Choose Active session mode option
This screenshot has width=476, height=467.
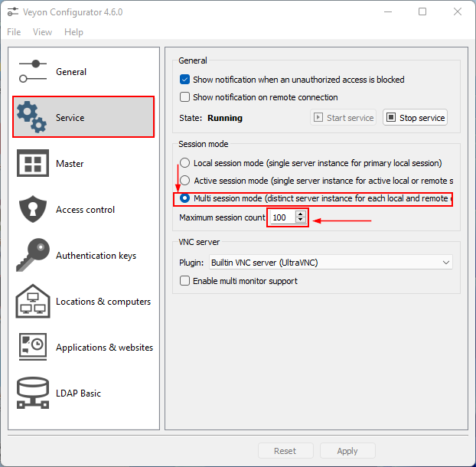pyautogui.click(x=184, y=181)
